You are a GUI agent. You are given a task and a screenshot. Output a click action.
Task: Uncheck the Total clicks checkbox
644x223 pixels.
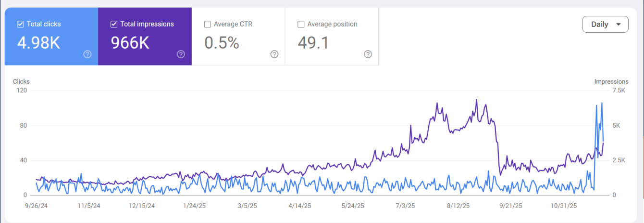(20, 24)
